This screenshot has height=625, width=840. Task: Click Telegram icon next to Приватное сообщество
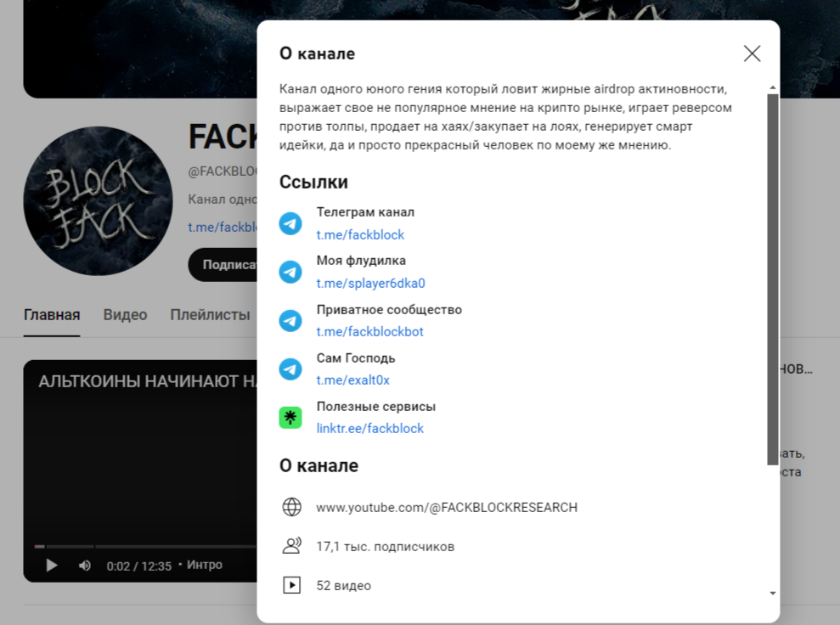[x=290, y=321]
